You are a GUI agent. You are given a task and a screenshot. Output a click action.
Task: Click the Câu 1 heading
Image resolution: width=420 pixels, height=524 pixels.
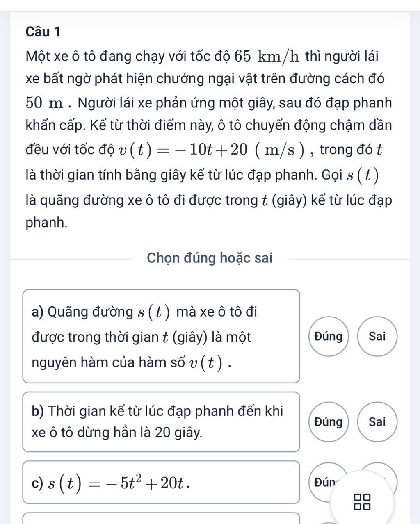43,32
